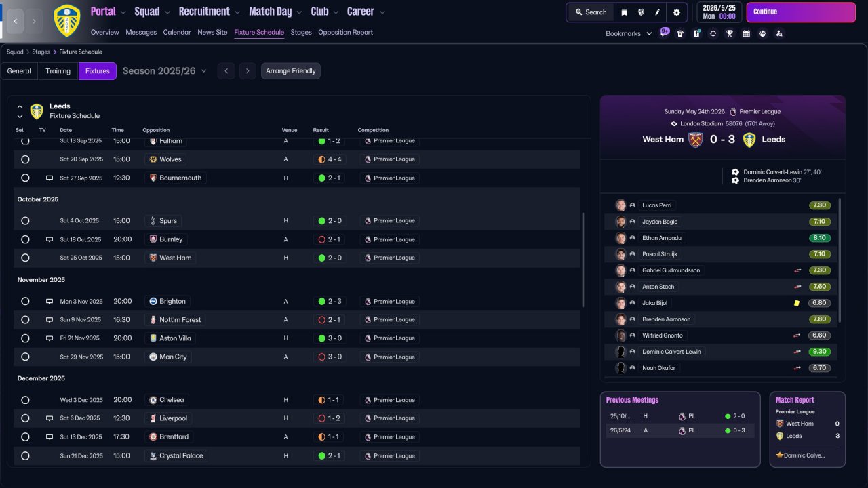Click the player ratings list scrollbar

pos(840,260)
